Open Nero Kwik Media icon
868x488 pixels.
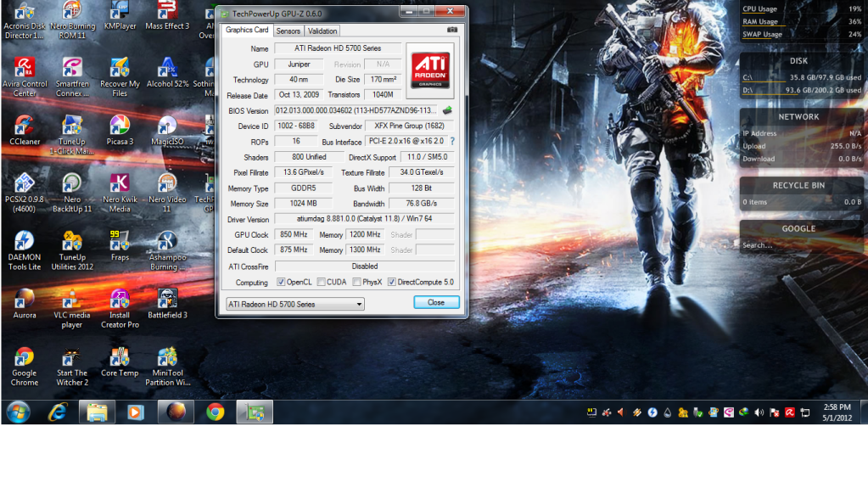[120, 194]
